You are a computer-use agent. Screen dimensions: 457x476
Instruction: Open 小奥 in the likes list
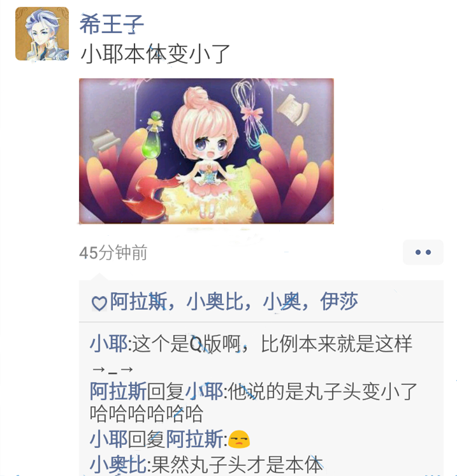coord(282,301)
